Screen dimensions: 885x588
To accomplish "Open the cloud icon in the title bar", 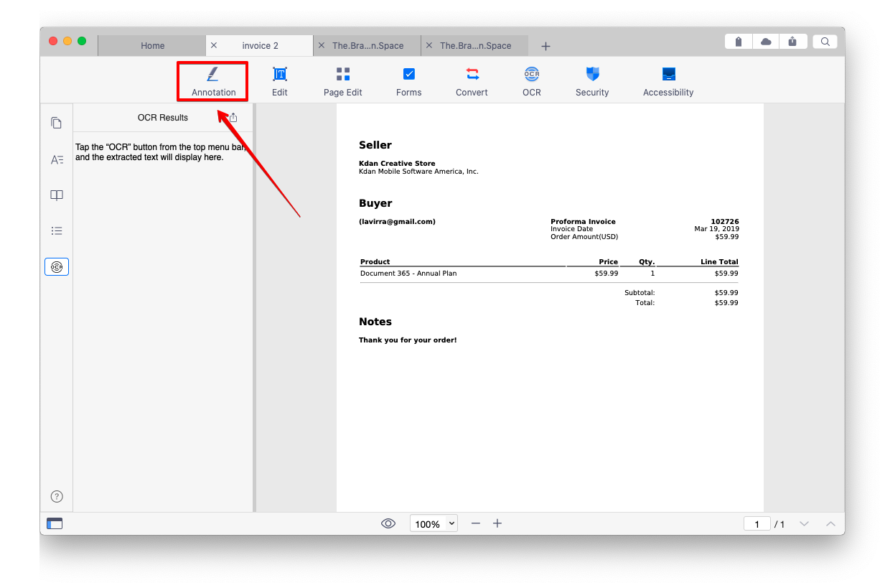I will (x=766, y=42).
